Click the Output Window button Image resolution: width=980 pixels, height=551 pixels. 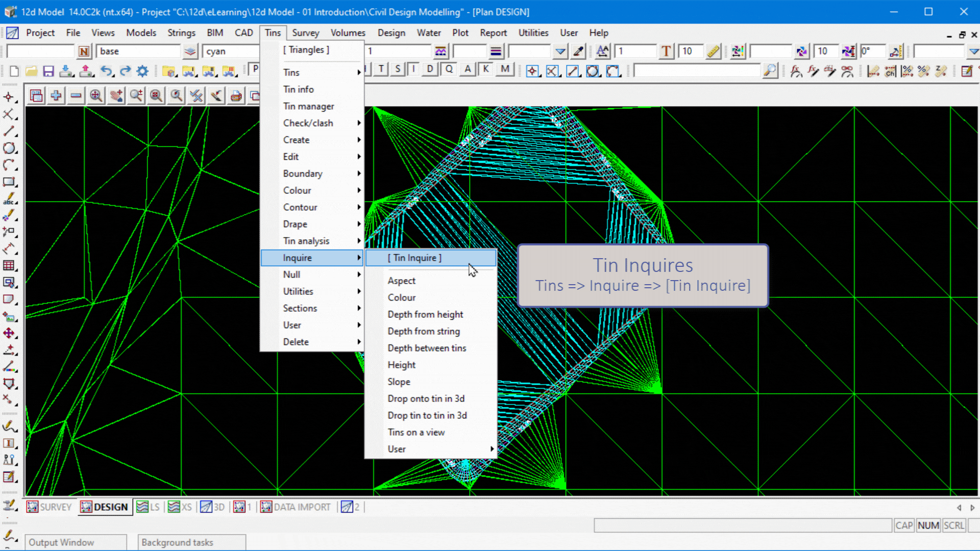pyautogui.click(x=75, y=542)
